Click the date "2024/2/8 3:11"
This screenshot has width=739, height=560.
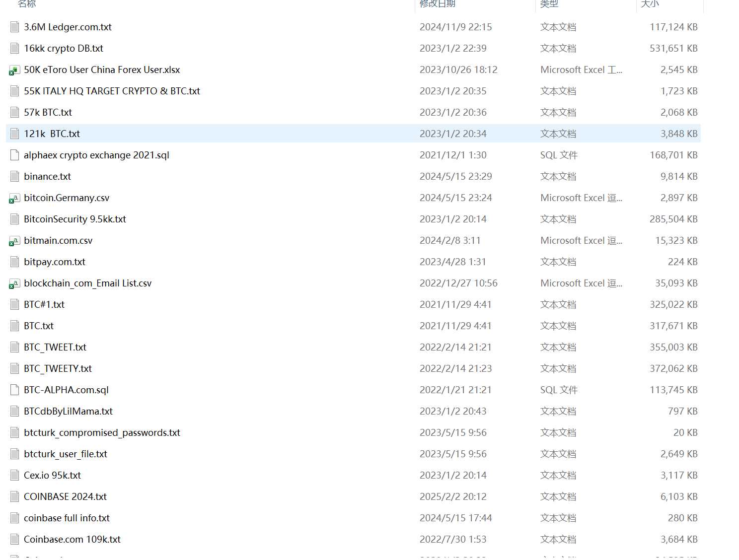(x=450, y=240)
